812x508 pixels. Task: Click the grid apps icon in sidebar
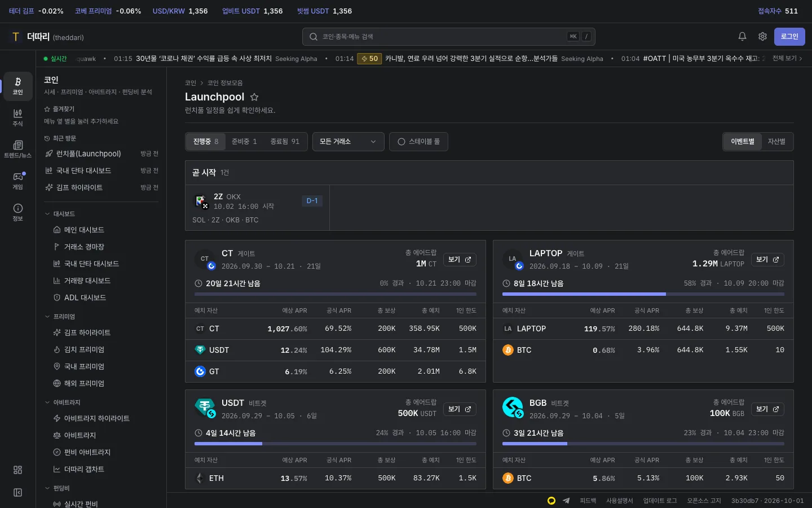point(18,470)
